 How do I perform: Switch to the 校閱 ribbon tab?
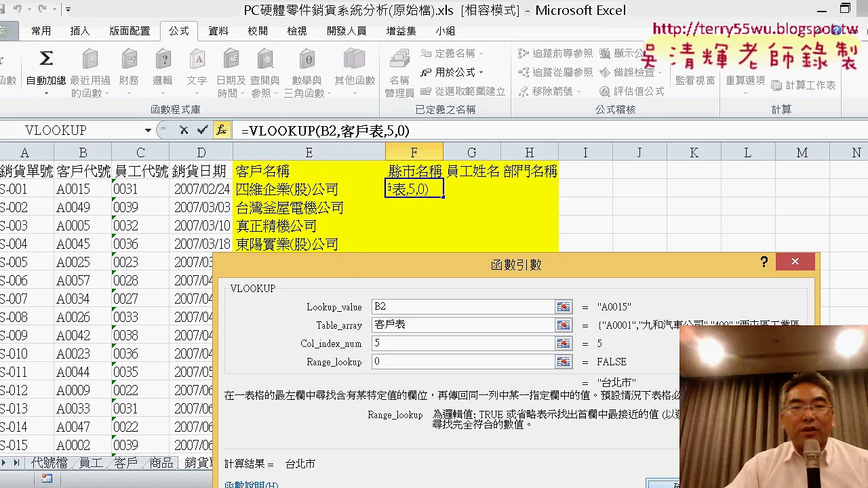(x=258, y=30)
